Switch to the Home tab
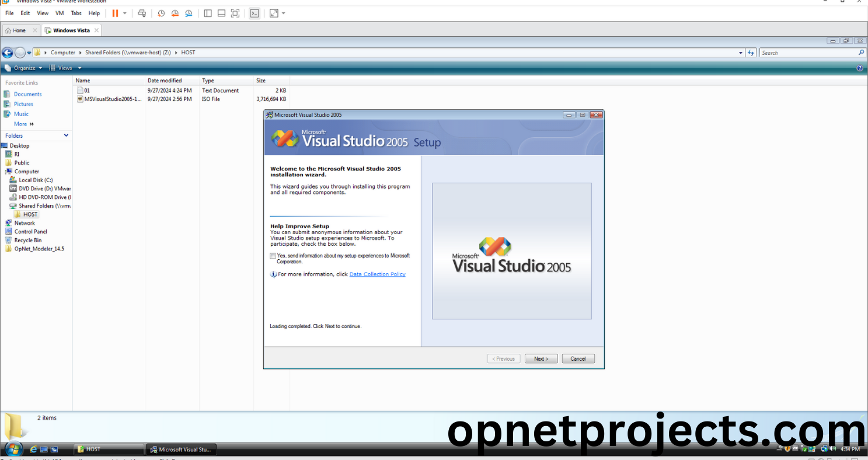The height and width of the screenshot is (460, 868). coord(19,30)
